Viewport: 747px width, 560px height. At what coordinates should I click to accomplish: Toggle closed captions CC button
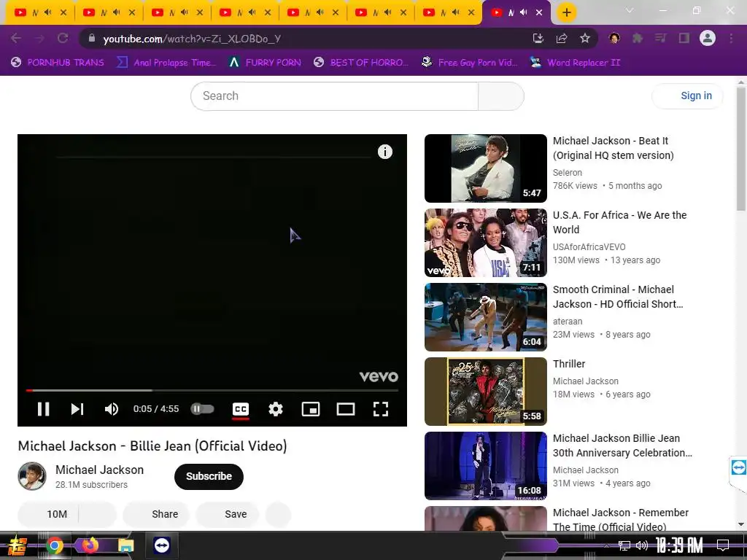point(241,409)
